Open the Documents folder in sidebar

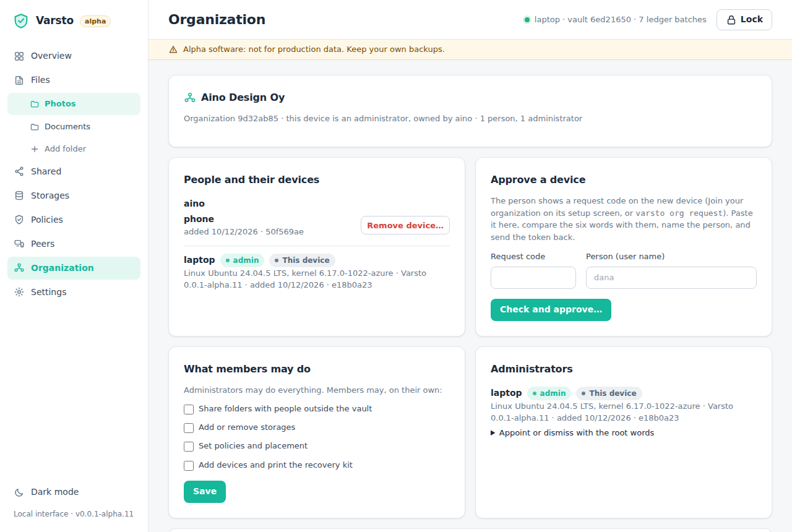point(74,127)
